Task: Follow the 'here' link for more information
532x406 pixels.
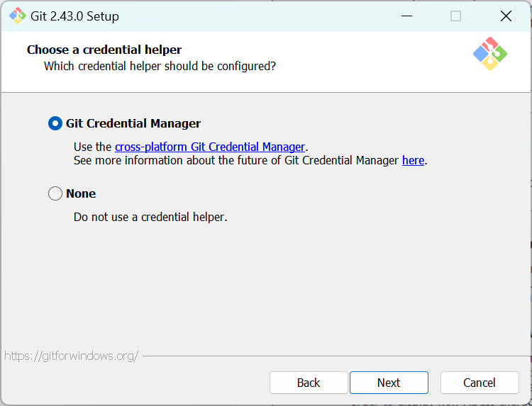Action: (x=413, y=160)
